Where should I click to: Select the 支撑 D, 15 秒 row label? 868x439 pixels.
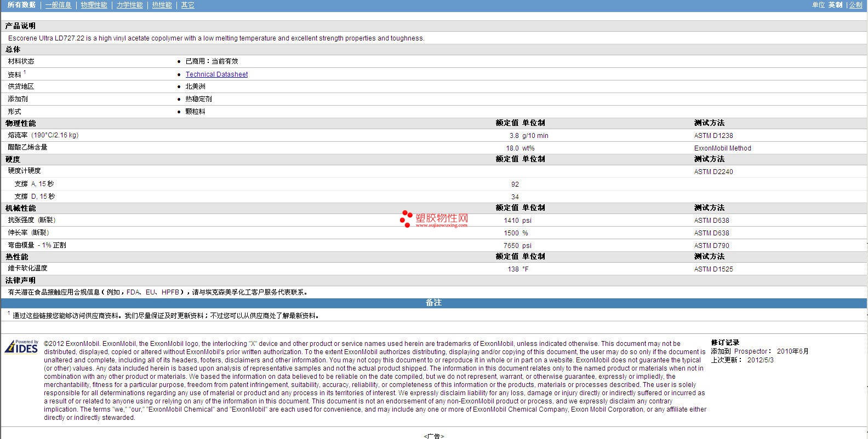[35, 197]
